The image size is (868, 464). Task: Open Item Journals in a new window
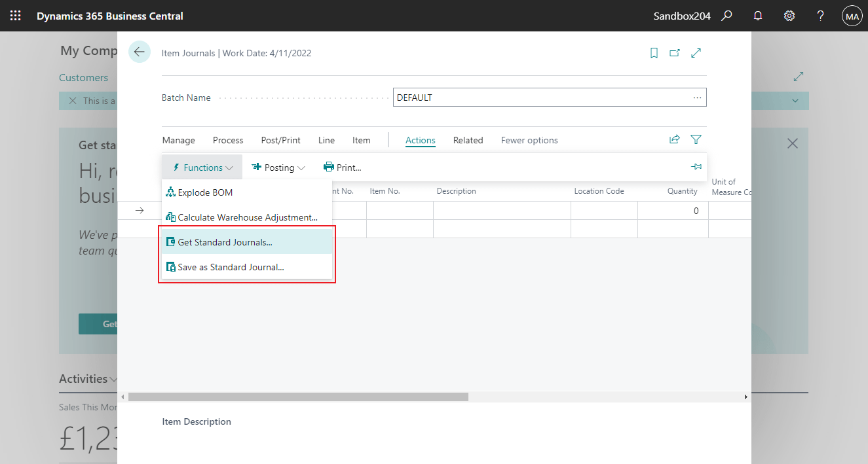click(675, 52)
